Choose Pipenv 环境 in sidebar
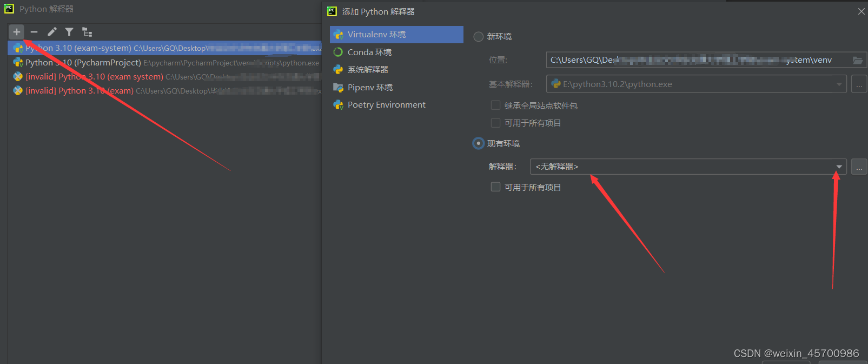868x364 pixels. 396,87
